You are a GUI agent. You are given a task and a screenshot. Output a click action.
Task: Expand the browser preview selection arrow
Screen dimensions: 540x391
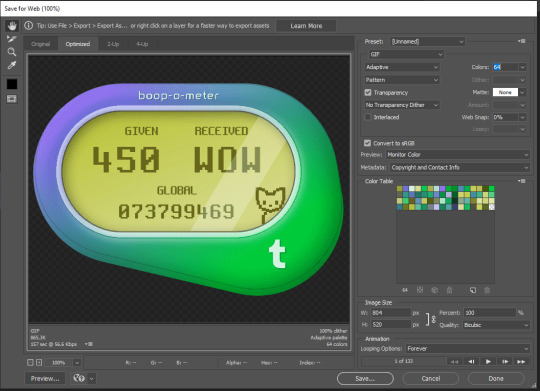(x=92, y=378)
